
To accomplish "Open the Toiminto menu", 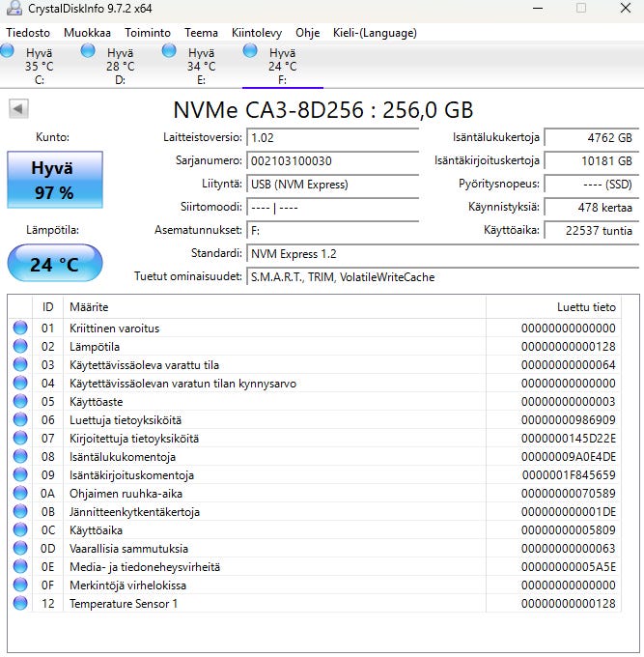I will pos(148,33).
